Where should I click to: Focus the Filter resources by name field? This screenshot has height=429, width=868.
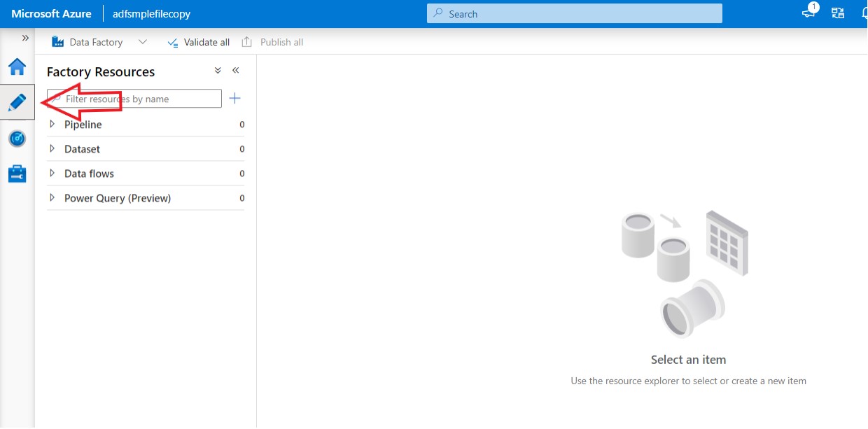pyautogui.click(x=134, y=99)
